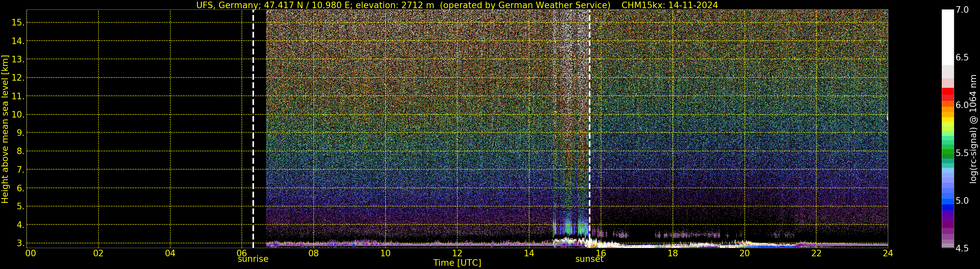Click the time axis tick '12'

click(457, 253)
